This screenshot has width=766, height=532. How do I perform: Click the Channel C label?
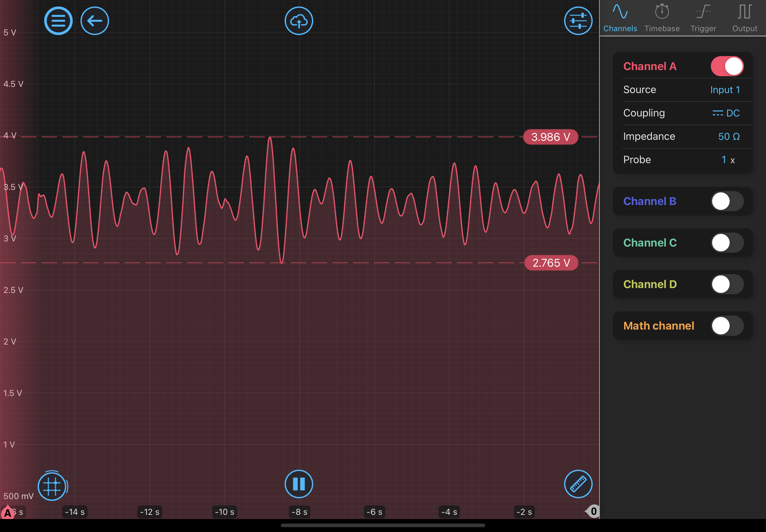pyautogui.click(x=650, y=243)
